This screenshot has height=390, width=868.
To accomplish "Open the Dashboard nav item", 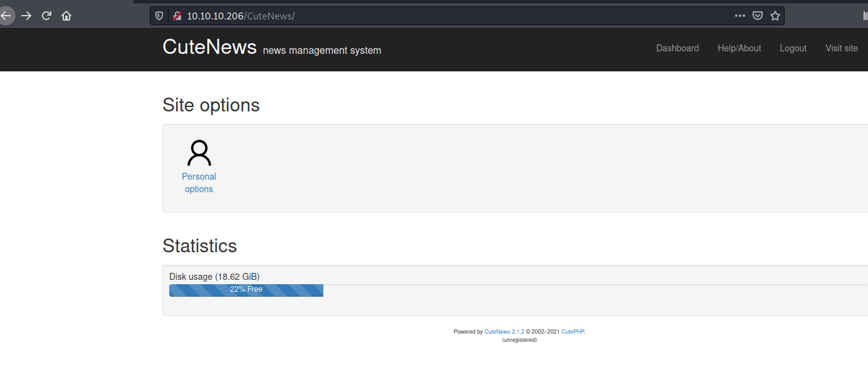I will [x=677, y=48].
